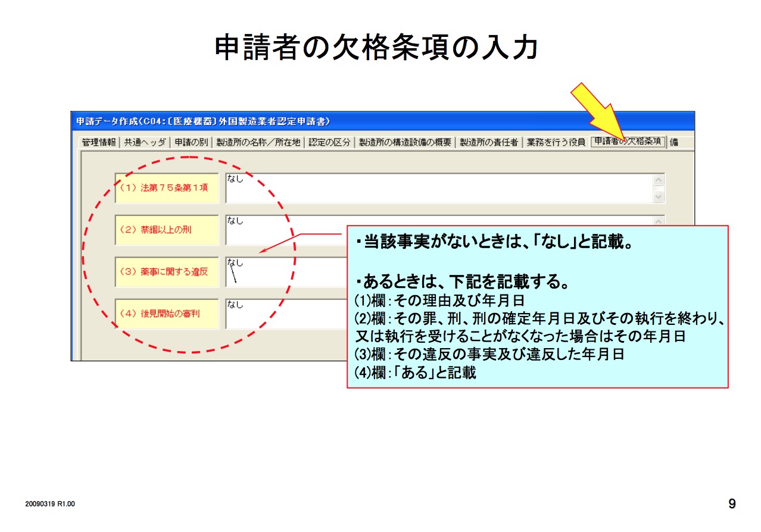Switch to the 共通ヘッダ tab
The width and height of the screenshot is (761, 532).
145,143
